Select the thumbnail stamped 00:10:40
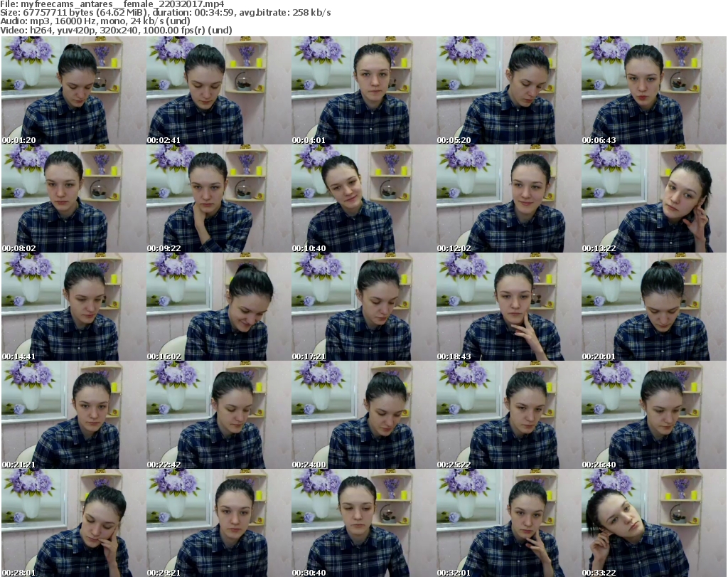Viewport: 728px width, 577px height. coord(363,198)
